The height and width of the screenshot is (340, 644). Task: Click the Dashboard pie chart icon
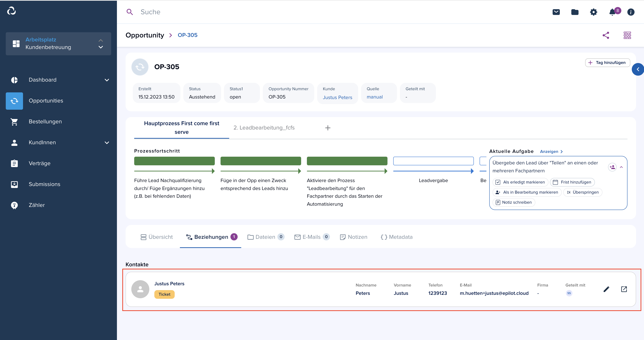pos(14,80)
